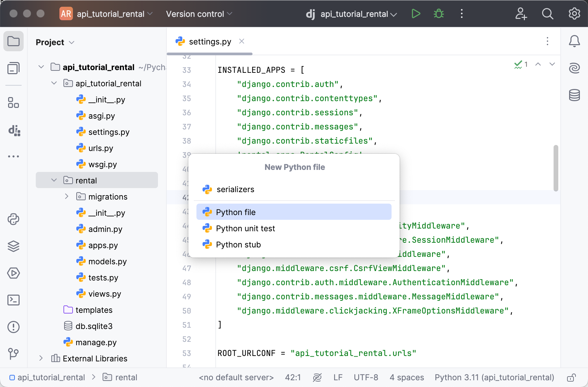Open IDE settings via the gear icon
Viewport: 588px width, 387px height.
pyautogui.click(x=574, y=14)
